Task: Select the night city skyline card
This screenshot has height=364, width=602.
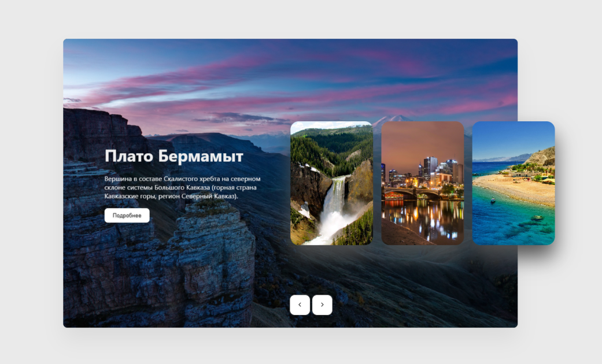Action: tap(422, 183)
